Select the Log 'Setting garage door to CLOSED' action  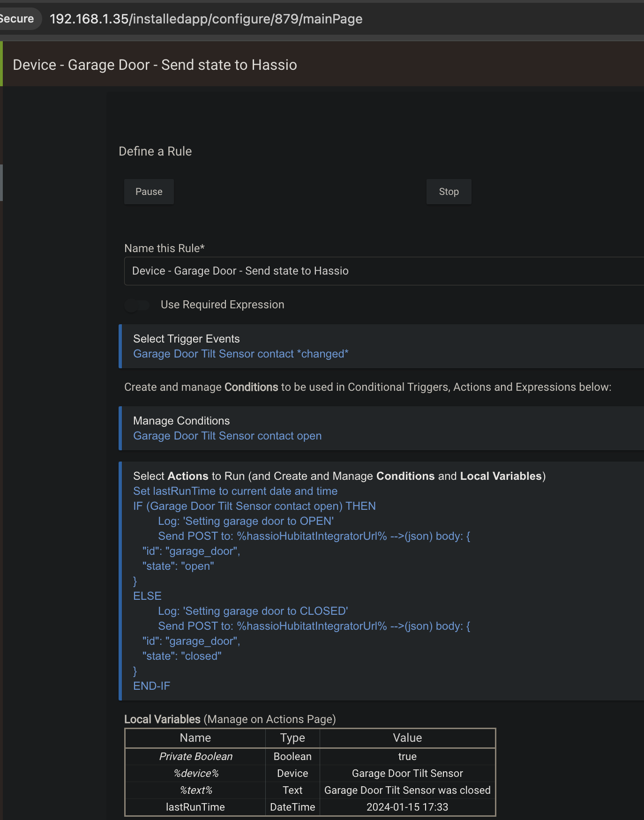click(x=253, y=611)
